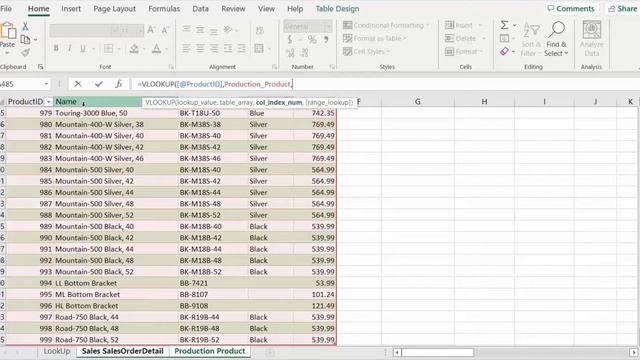Apply Percent Style format
640x360 pixels.
point(312,40)
